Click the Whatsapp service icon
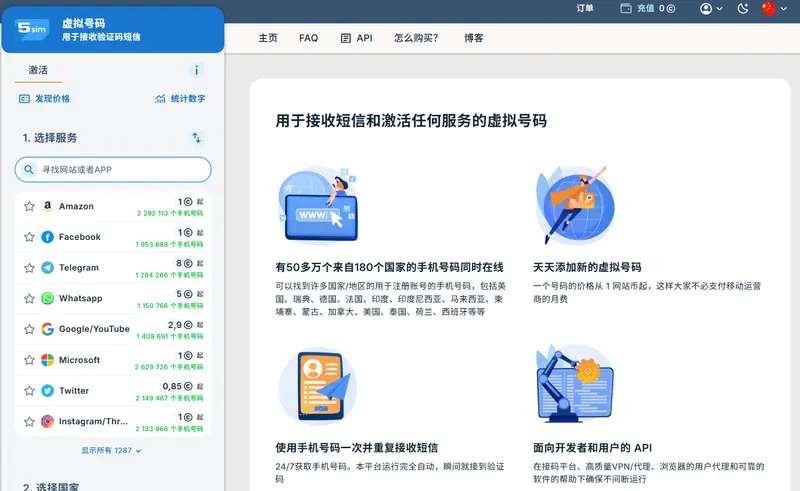The image size is (800, 491). click(x=47, y=298)
